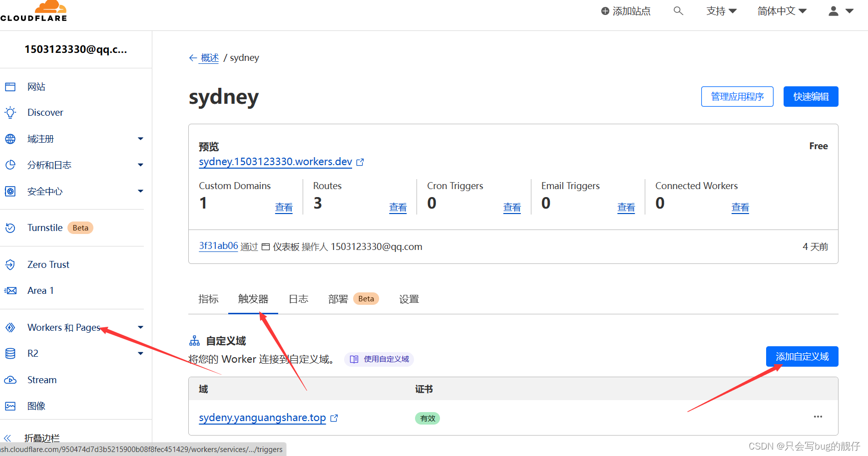The width and height of the screenshot is (868, 456).
Task: Click the back arrow beside 概述
Action: point(193,58)
